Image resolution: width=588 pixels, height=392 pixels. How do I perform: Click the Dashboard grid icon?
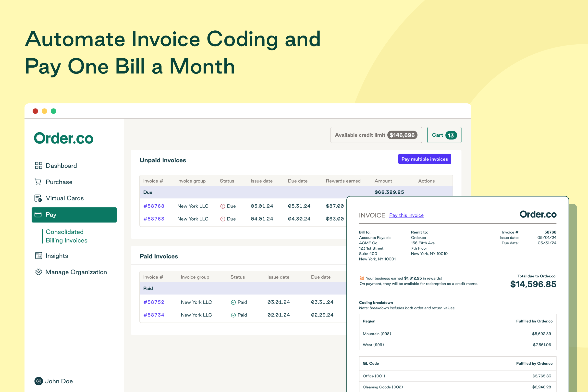38,166
